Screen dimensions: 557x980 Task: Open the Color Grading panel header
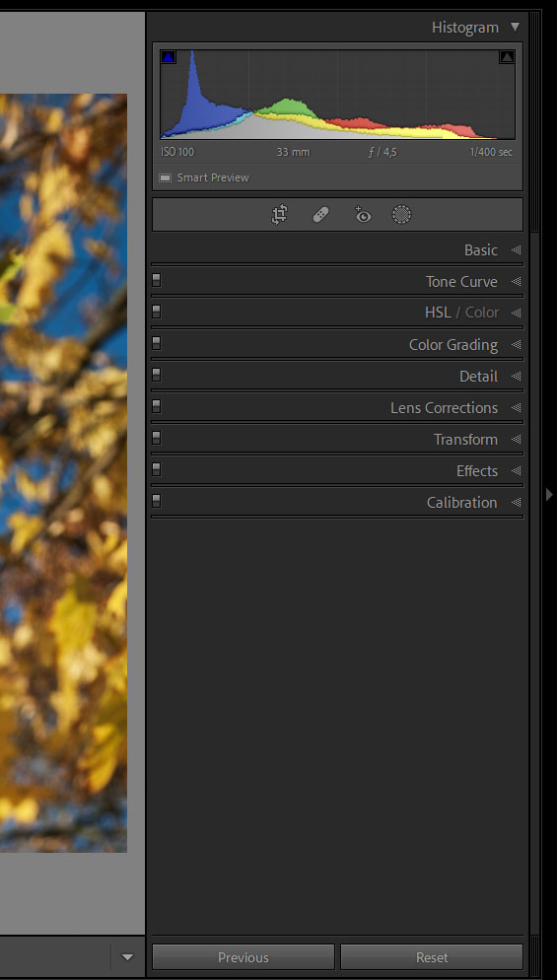453,345
